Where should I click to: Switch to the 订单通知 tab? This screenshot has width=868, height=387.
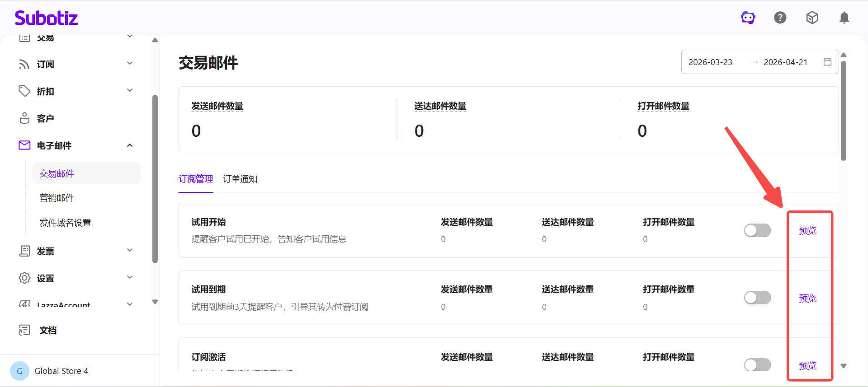[x=240, y=179]
